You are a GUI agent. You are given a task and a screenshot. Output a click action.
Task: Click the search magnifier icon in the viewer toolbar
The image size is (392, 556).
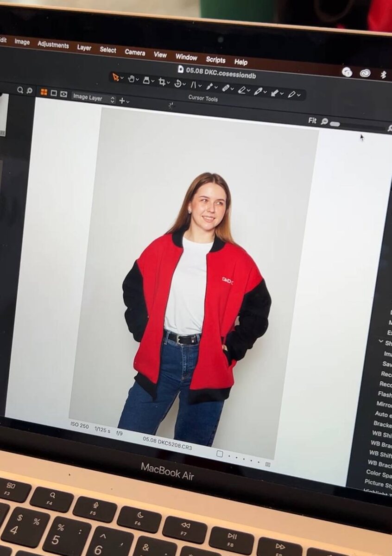click(20, 90)
